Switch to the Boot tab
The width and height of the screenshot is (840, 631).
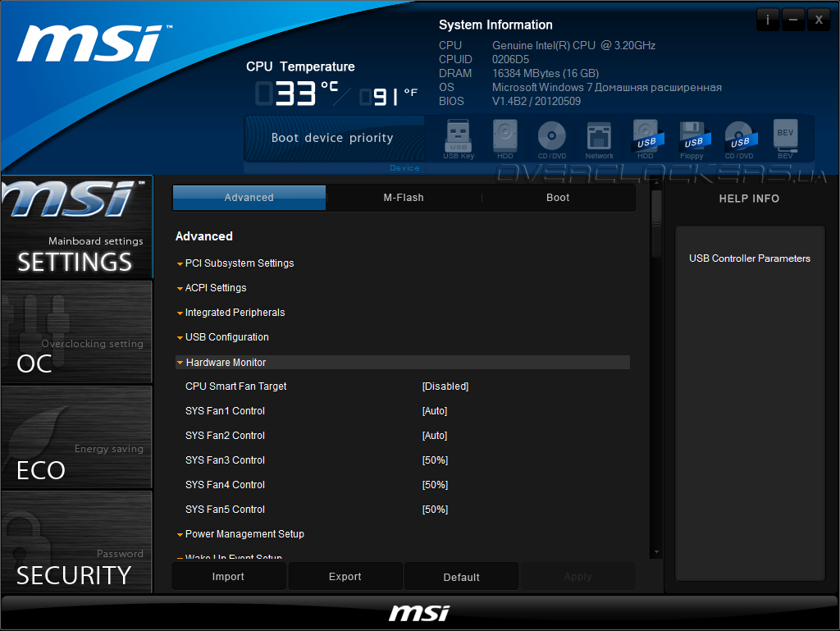pyautogui.click(x=558, y=198)
